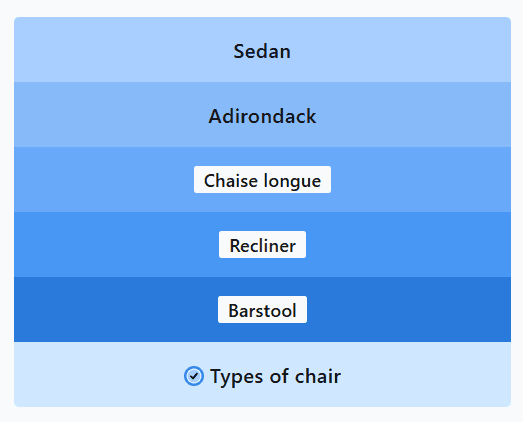523x422 pixels.
Task: Click the word Types in the footer
Action: (236, 377)
